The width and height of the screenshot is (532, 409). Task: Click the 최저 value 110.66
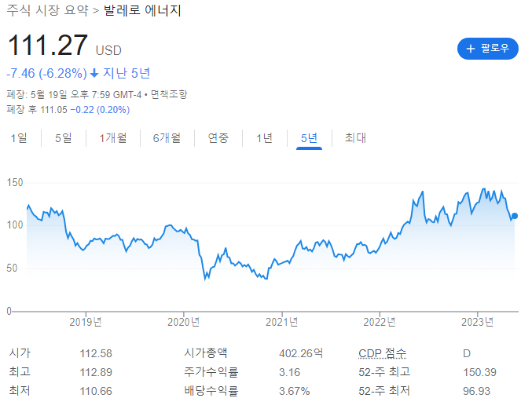point(96,392)
